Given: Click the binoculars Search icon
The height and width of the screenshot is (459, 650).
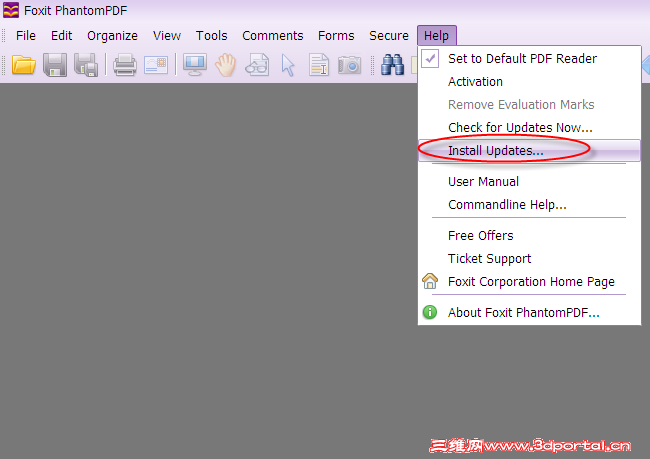Looking at the screenshot, I should click(392, 65).
